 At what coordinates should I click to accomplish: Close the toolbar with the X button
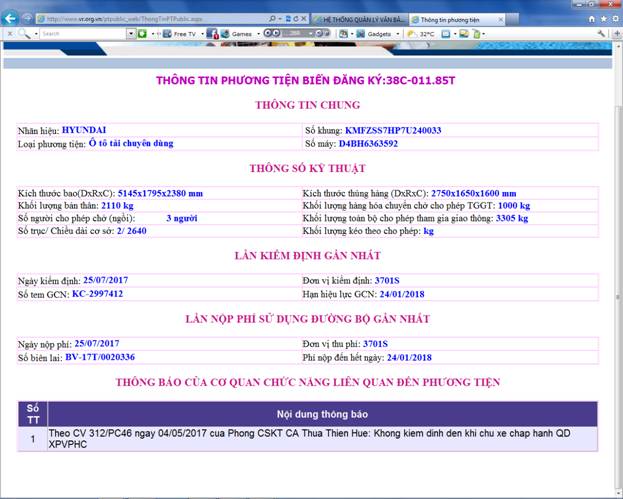coord(6,33)
